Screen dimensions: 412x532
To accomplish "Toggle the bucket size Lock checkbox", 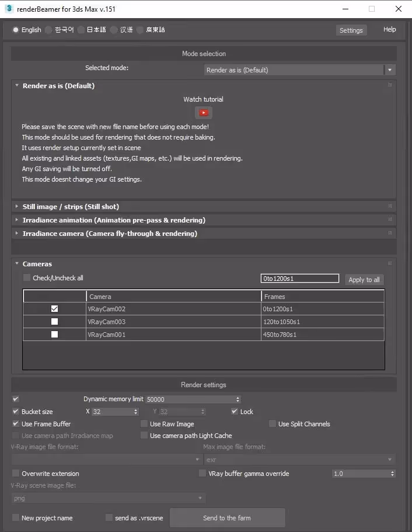I will point(235,411).
